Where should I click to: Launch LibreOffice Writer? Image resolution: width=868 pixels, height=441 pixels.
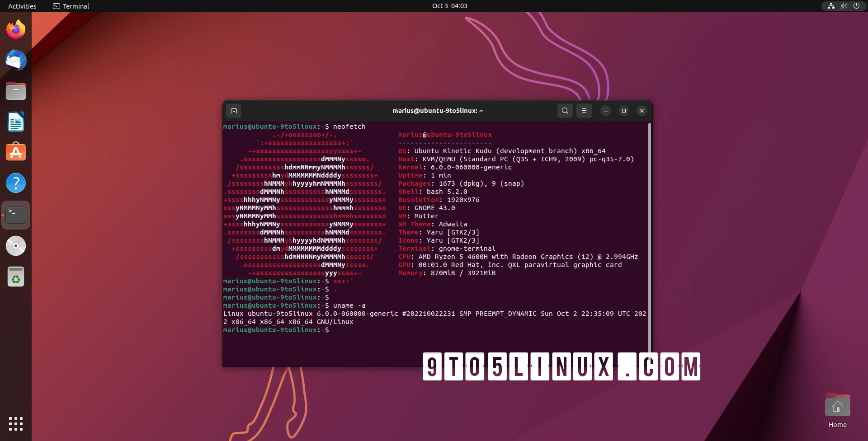pyautogui.click(x=16, y=122)
